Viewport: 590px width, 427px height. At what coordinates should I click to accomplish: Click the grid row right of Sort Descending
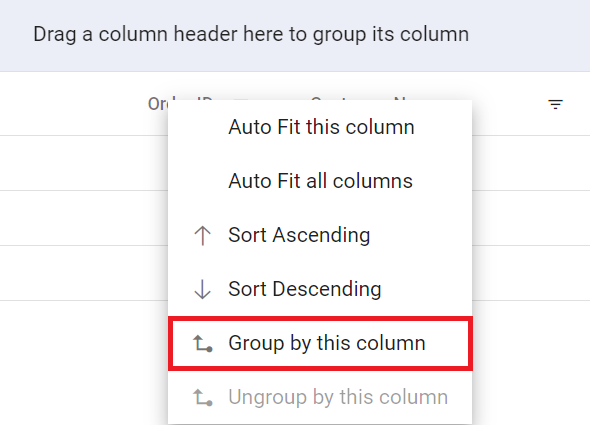(x=531, y=273)
